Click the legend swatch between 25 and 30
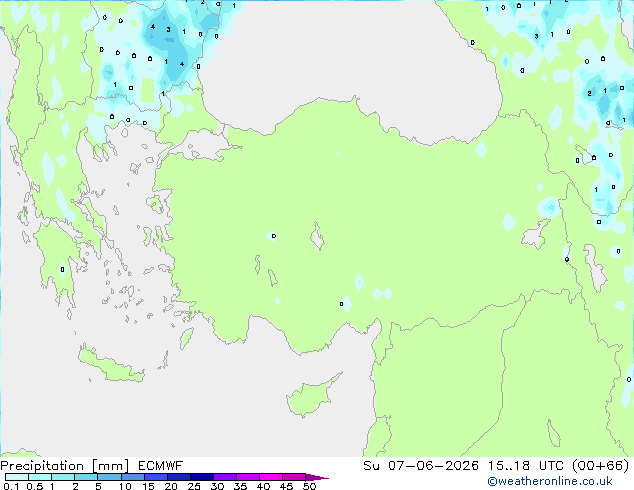The height and width of the screenshot is (490, 634). pyautogui.click(x=202, y=477)
